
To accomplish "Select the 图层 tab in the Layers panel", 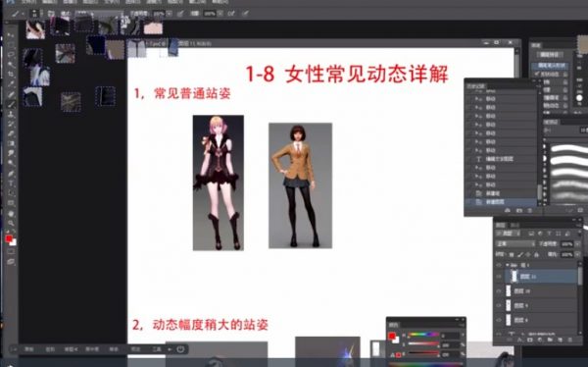I will click(501, 225).
